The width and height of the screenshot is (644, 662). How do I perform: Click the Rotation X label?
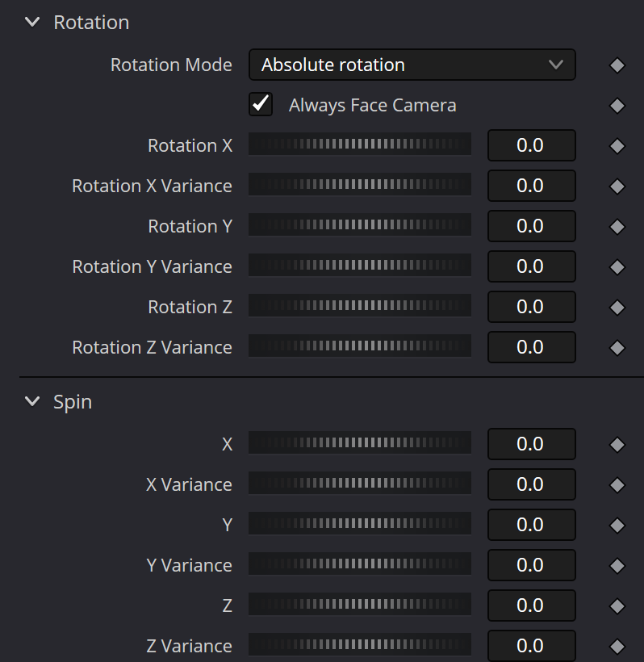pyautogui.click(x=190, y=145)
